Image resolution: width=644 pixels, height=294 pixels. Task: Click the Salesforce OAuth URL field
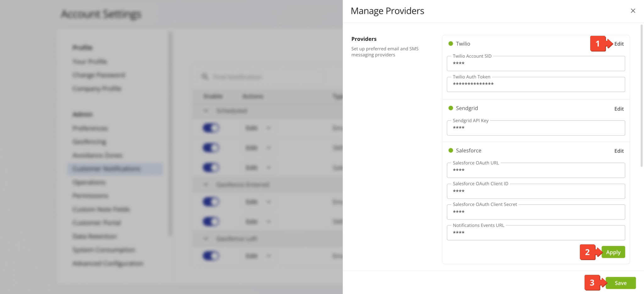coord(536,170)
